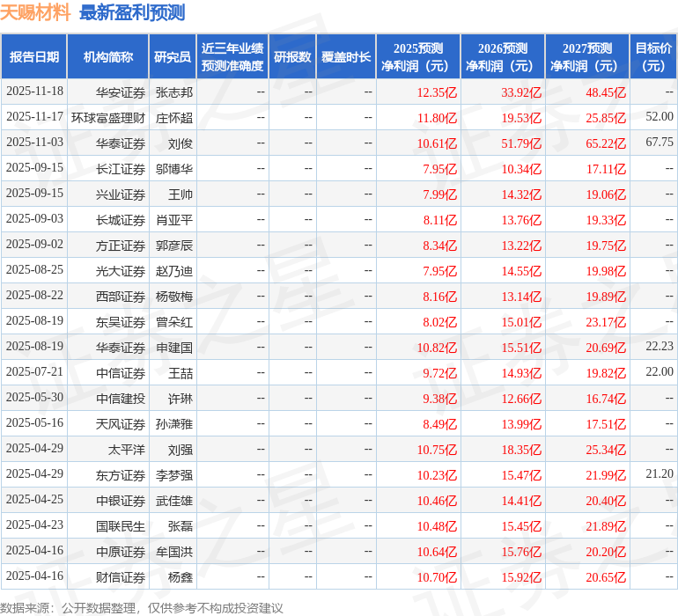Select the 2027预测净利润 column header
678x616 pixels.
click(586, 56)
